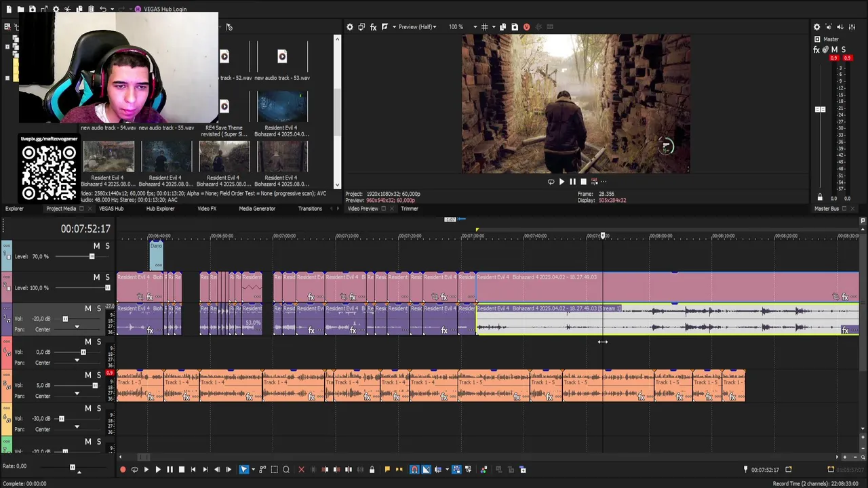Click Play From Start in timeline transport
Screen dimensions: 868x488
pyautogui.click(x=146, y=469)
